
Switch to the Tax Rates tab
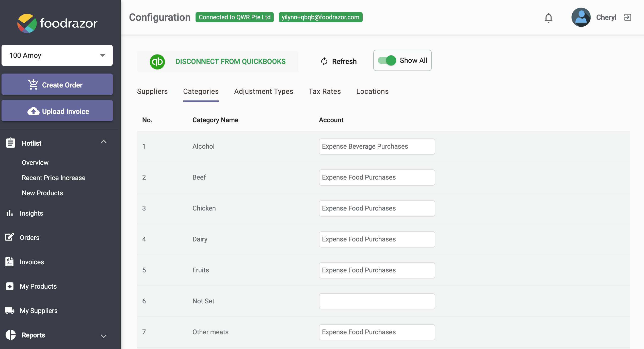tap(325, 91)
